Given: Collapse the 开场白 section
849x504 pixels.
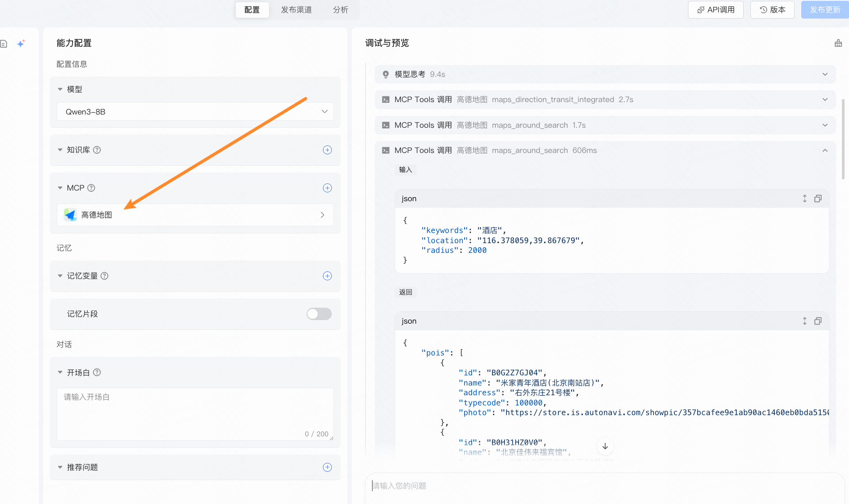Looking at the screenshot, I should point(60,372).
